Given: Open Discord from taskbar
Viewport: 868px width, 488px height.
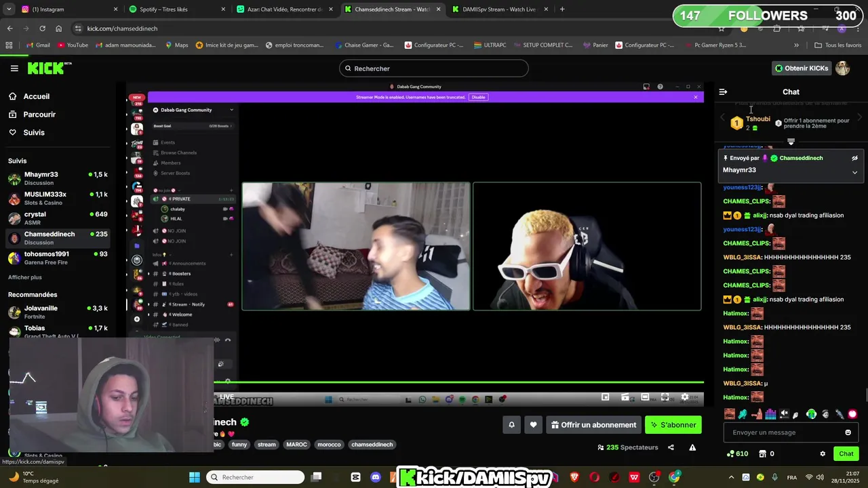Looking at the screenshot, I should point(376,477).
